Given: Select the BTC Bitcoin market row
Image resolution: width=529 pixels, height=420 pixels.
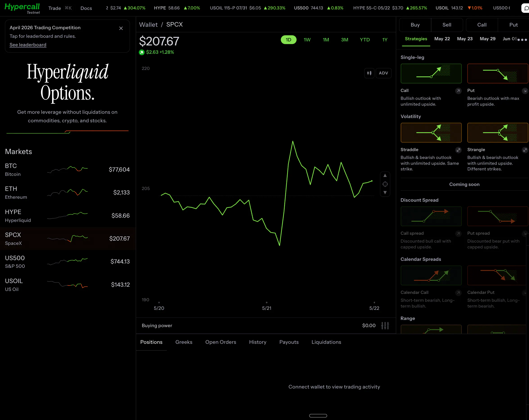Looking at the screenshot, I should click(68, 170).
